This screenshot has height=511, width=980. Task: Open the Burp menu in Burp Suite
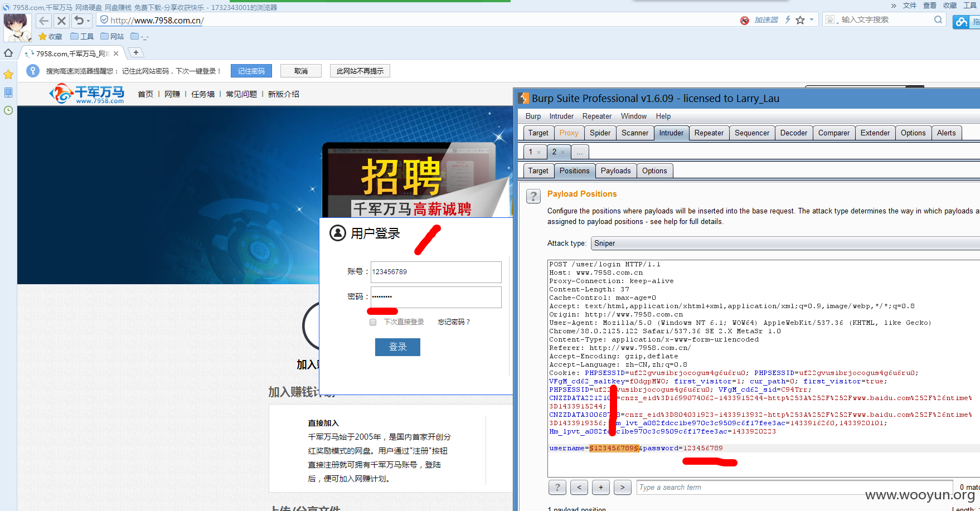(x=533, y=116)
